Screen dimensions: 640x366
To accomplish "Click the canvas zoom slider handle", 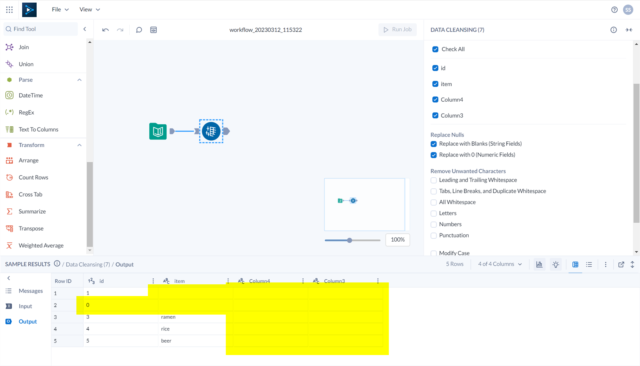I will (349, 240).
